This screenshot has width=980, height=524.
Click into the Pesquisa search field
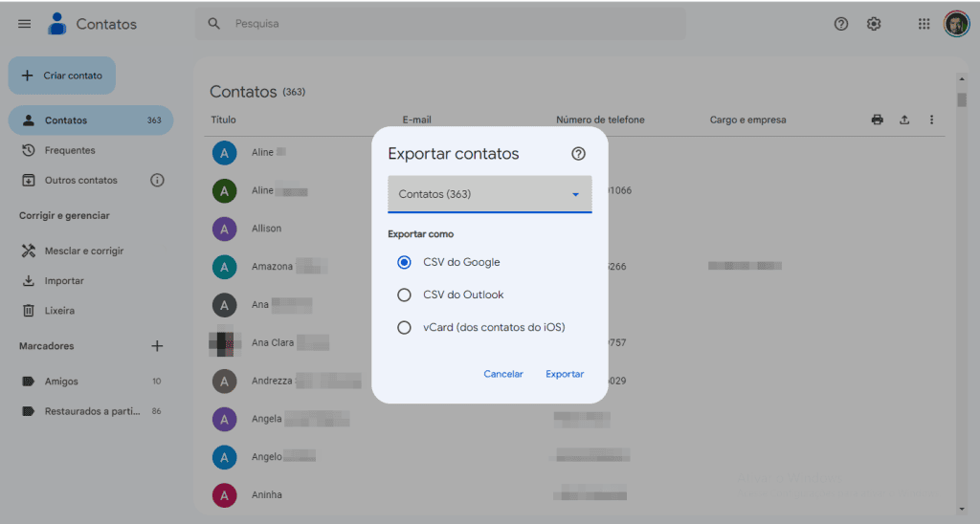[x=440, y=24]
